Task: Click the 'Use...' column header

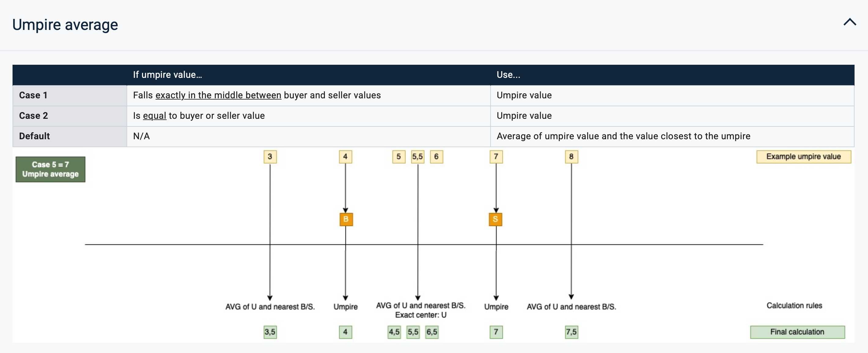Action: tap(508, 75)
